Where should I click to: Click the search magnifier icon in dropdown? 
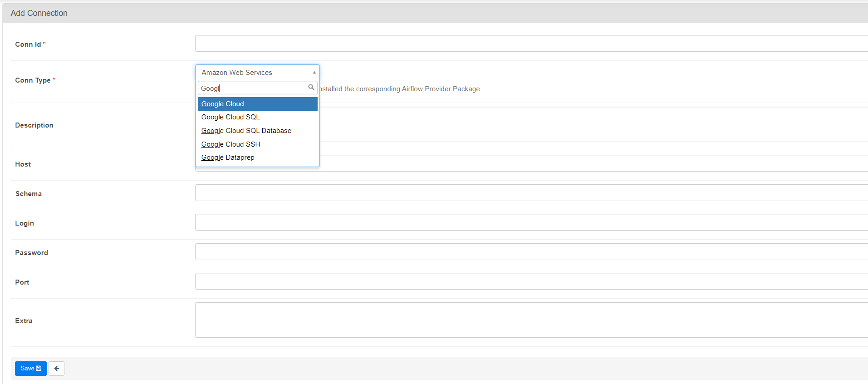tap(311, 87)
